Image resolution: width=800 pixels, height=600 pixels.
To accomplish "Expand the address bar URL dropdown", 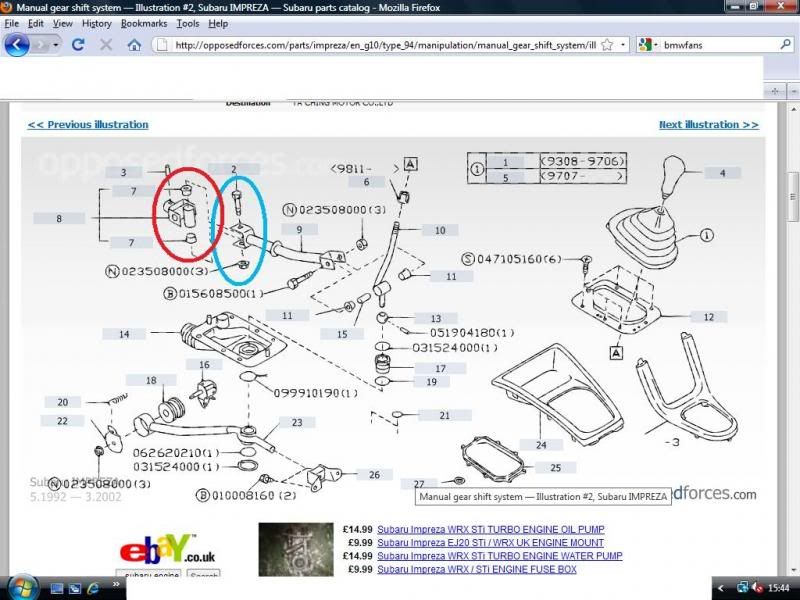I will pos(623,45).
